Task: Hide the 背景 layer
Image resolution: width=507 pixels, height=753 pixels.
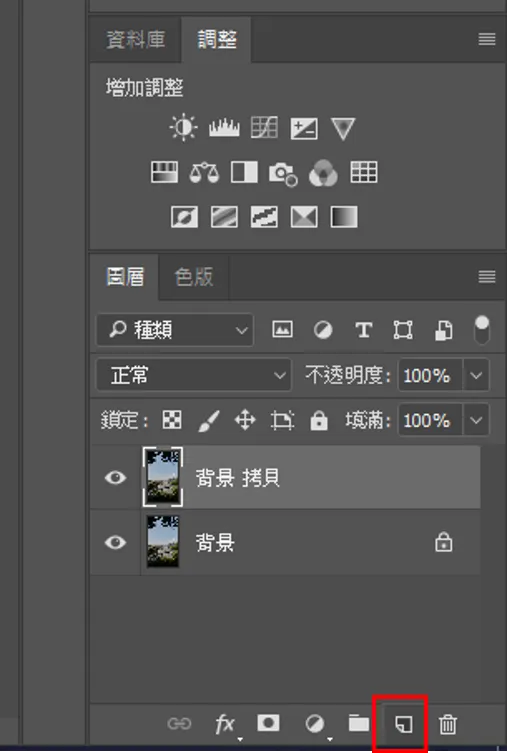Action: tap(115, 542)
